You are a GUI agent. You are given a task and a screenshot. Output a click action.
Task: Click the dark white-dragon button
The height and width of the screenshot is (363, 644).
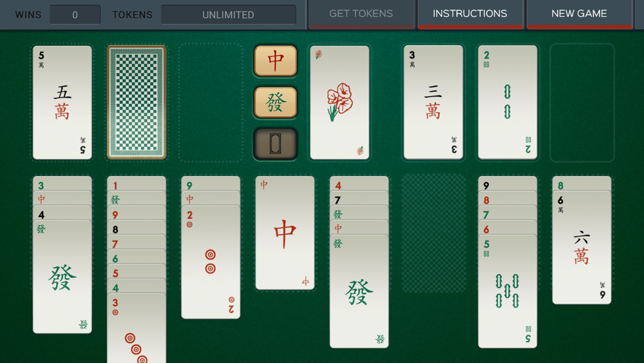(x=275, y=144)
